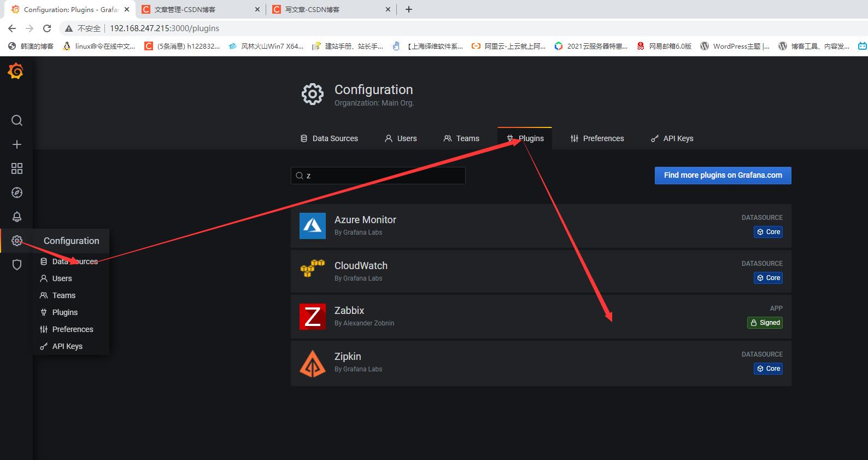Click the CloudWatch plugin logo
Viewport: 868px width, 460px height.
coord(313,269)
